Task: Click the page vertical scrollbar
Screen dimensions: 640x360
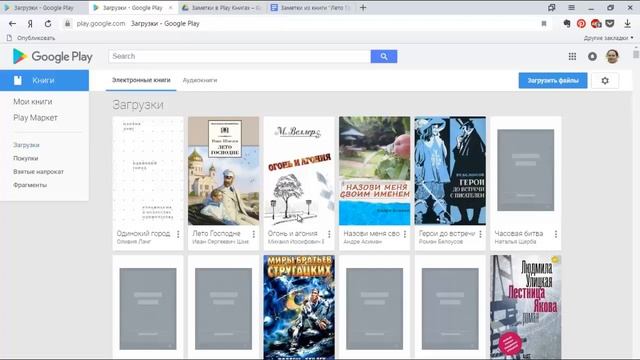Action: (x=636, y=54)
